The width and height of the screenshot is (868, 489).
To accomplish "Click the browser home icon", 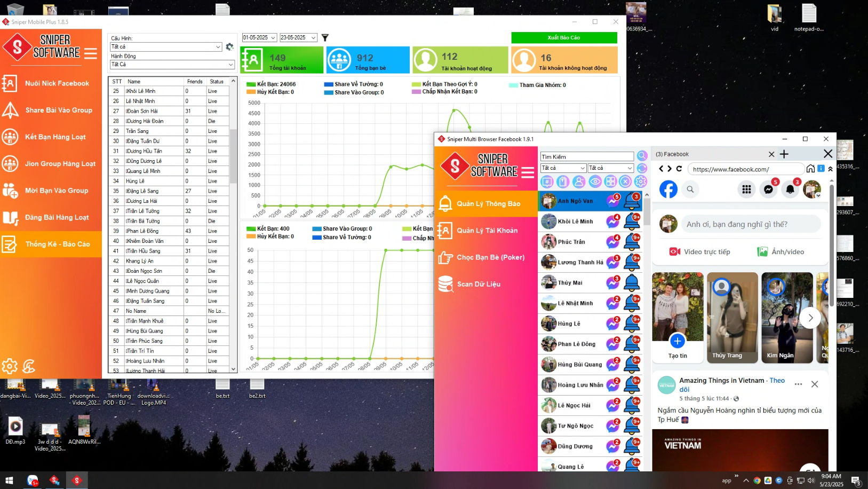I will click(x=810, y=169).
